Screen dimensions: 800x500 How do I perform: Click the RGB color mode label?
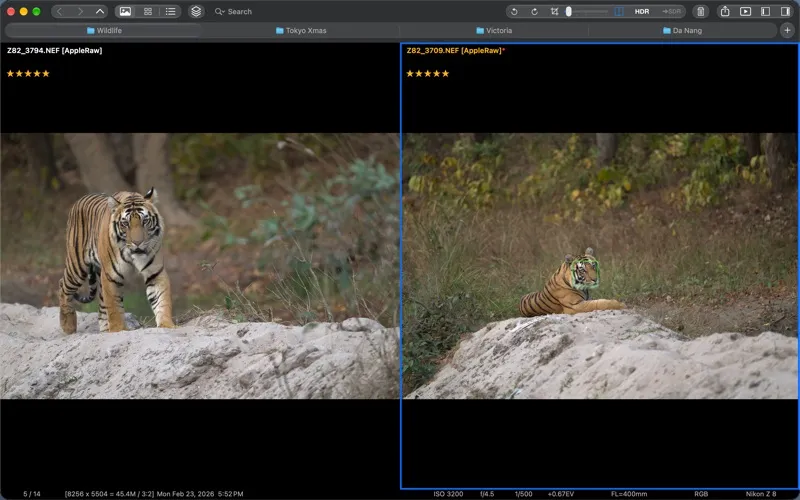(x=701, y=494)
